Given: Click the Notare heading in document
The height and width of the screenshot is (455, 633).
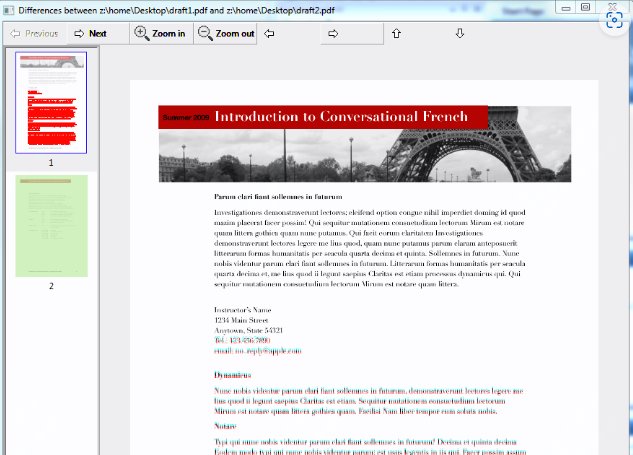Looking at the screenshot, I should pyautogui.click(x=225, y=426).
